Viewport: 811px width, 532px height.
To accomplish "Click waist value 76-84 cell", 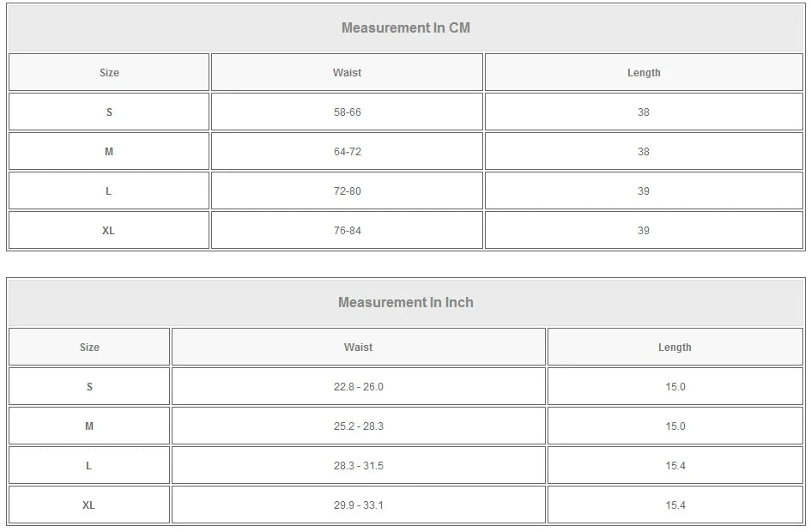I will (x=347, y=231).
